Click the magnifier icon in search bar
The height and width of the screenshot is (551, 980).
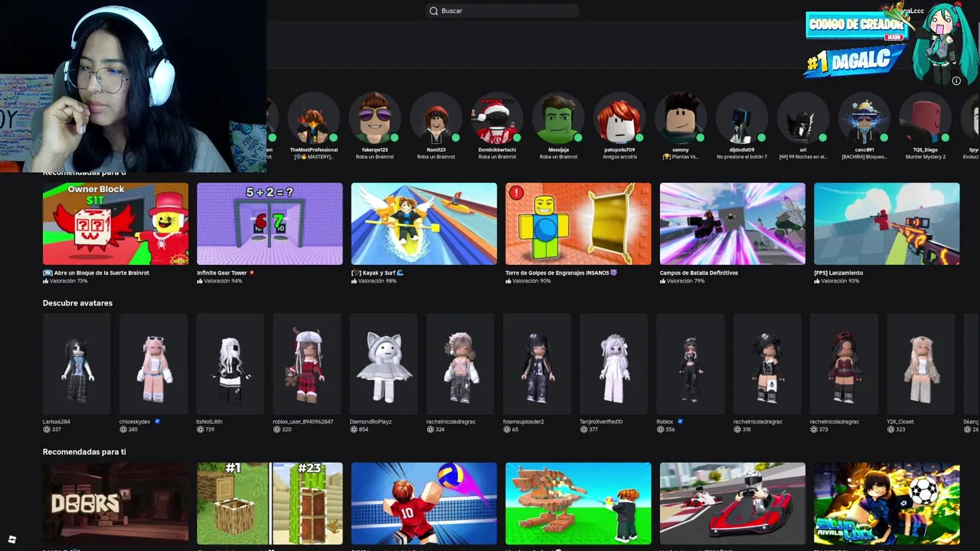click(x=434, y=11)
